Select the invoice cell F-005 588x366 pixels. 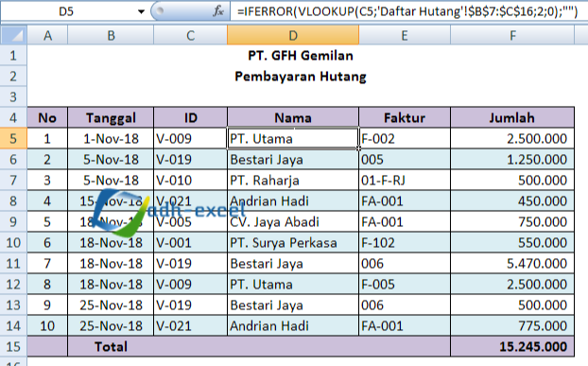pyautogui.click(x=405, y=285)
